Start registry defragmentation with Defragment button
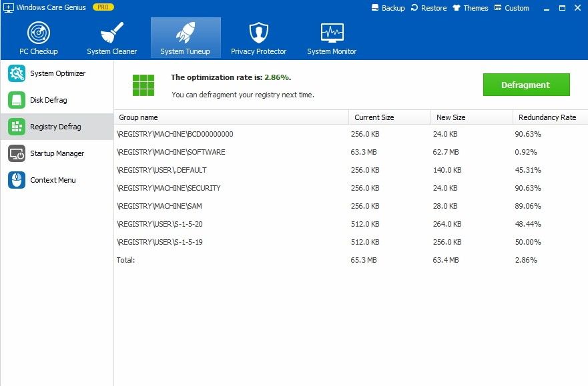This screenshot has height=386, width=588. tap(526, 85)
